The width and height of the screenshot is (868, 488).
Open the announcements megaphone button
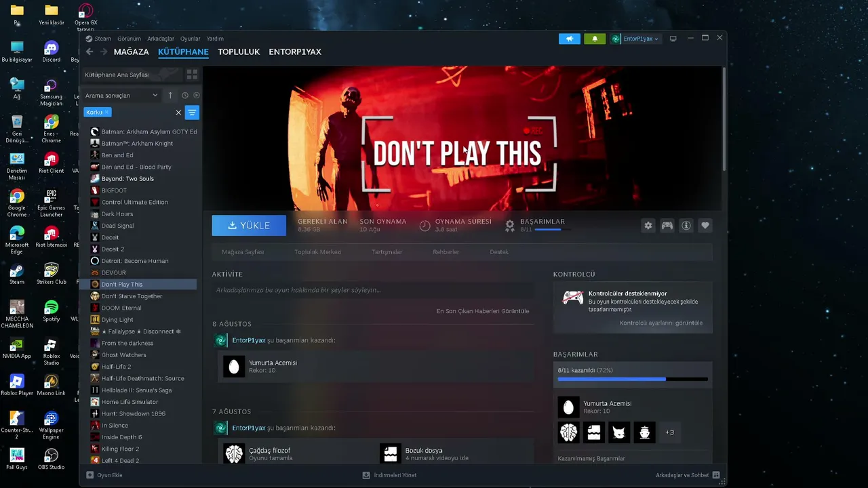[x=570, y=39]
